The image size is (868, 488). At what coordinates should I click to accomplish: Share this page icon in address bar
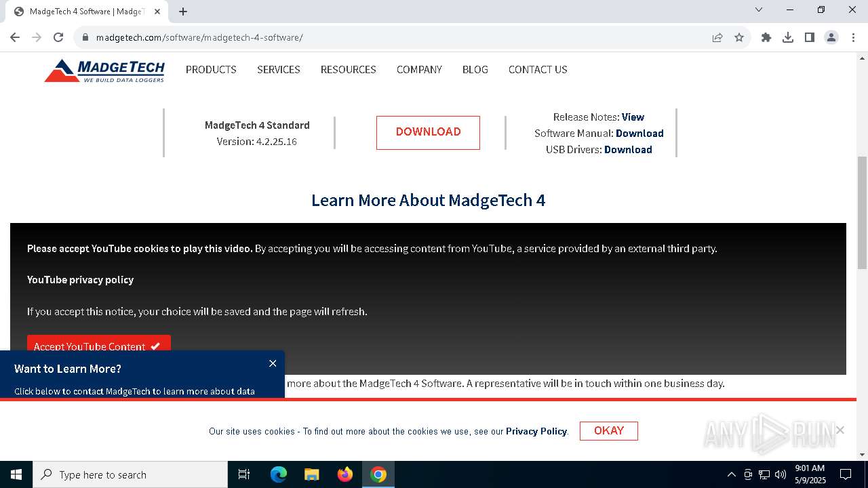[x=717, y=37]
